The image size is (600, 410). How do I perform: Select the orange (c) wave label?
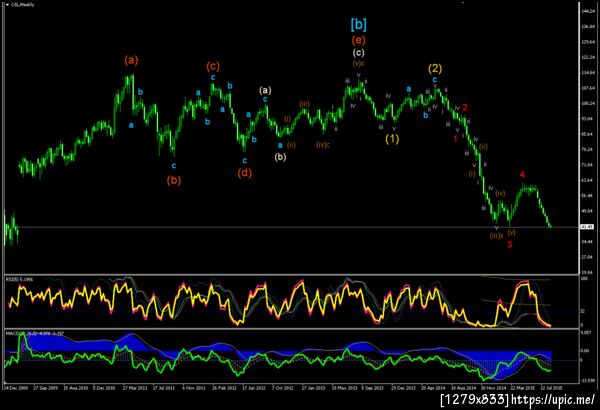coord(213,66)
